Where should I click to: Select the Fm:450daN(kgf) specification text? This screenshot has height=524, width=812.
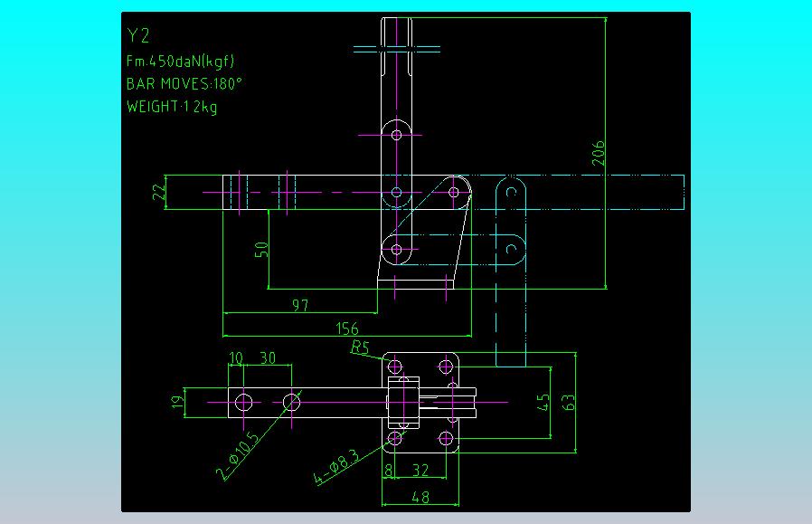pos(181,62)
